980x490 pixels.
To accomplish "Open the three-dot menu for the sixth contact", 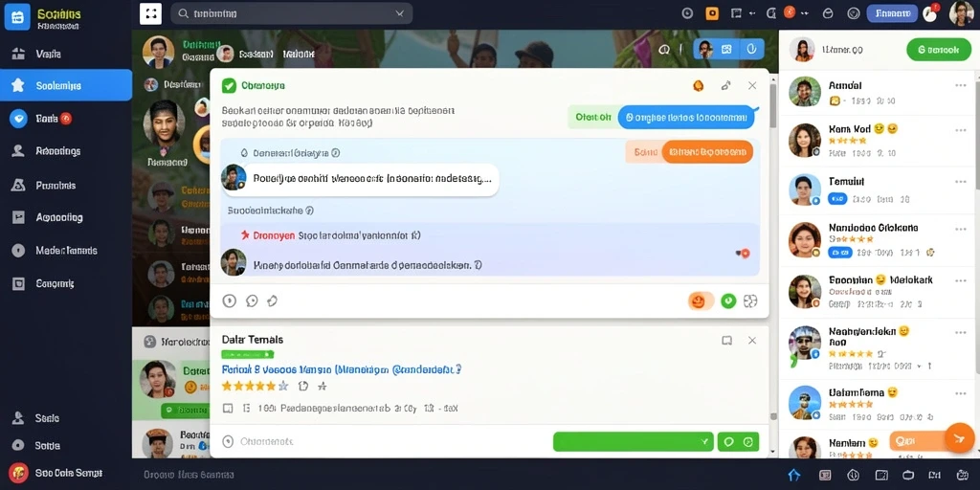I will tap(961, 331).
